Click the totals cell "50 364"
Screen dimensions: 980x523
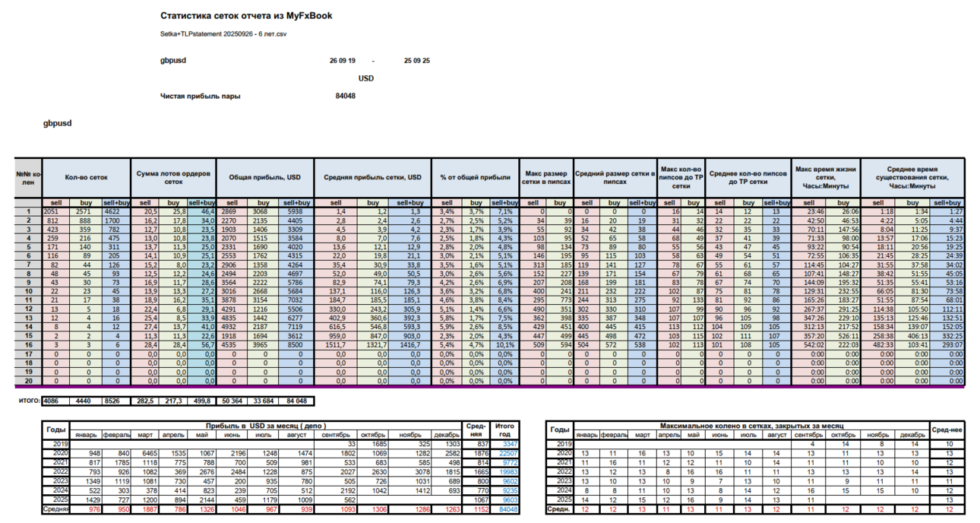point(233,400)
